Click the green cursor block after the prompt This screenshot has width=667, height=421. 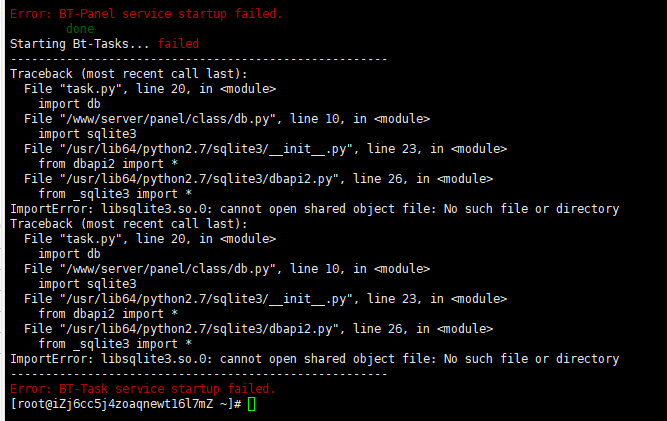click(x=252, y=403)
